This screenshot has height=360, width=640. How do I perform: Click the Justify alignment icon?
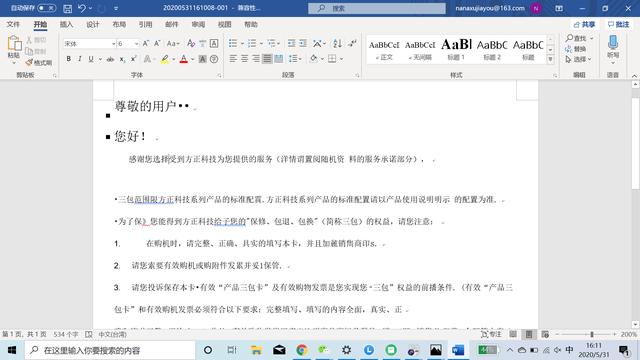[267, 59]
